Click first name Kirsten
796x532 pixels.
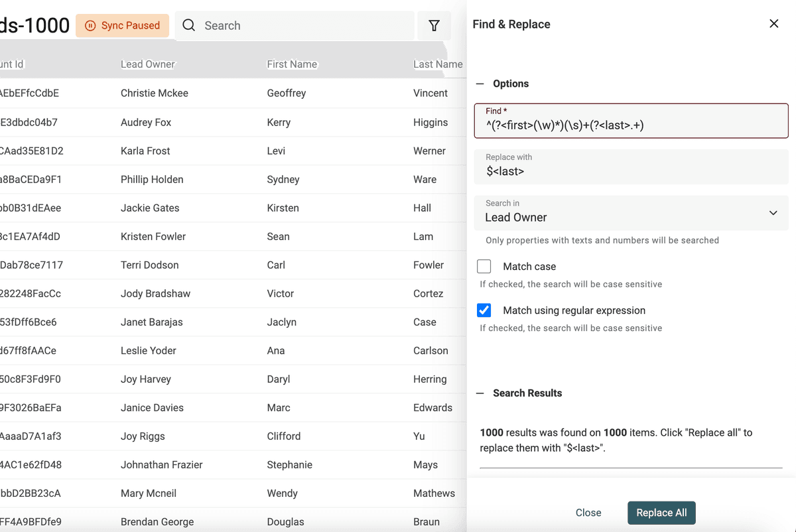pyautogui.click(x=283, y=208)
